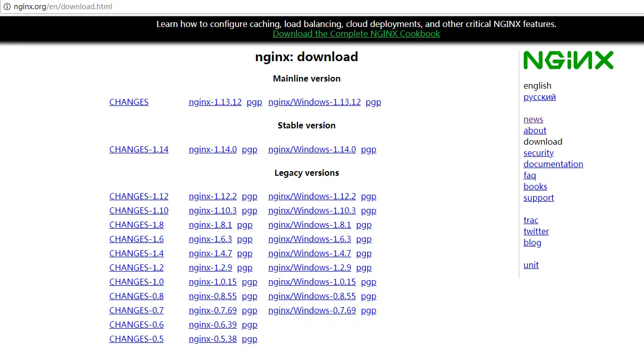Download nginx/Windows-1.0.15

pos(312,282)
